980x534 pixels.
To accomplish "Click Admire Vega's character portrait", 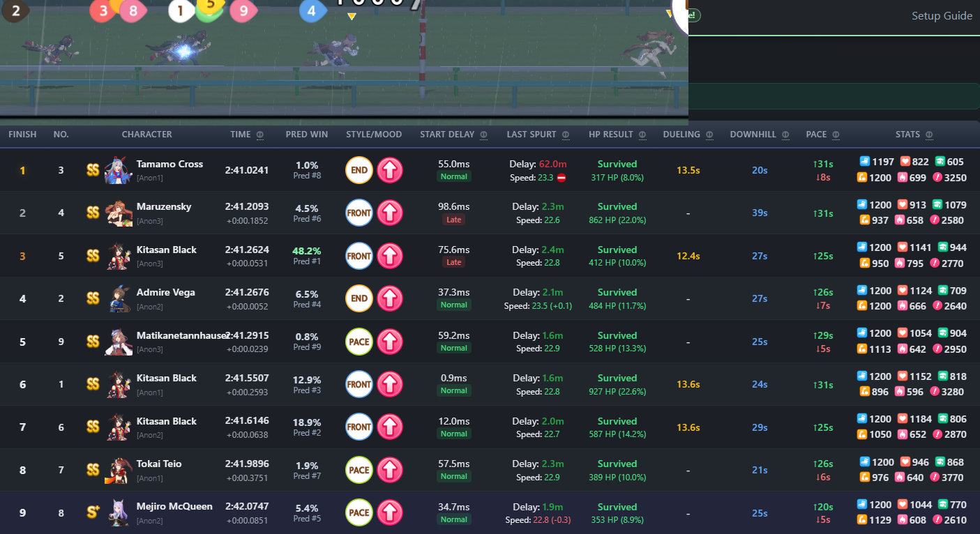I will (119, 298).
